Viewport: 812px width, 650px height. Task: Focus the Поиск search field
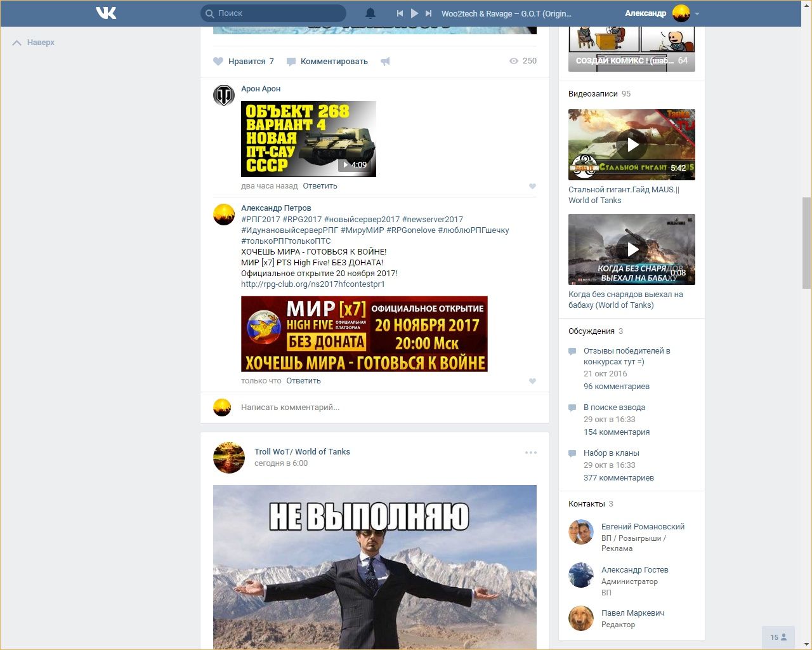click(273, 13)
